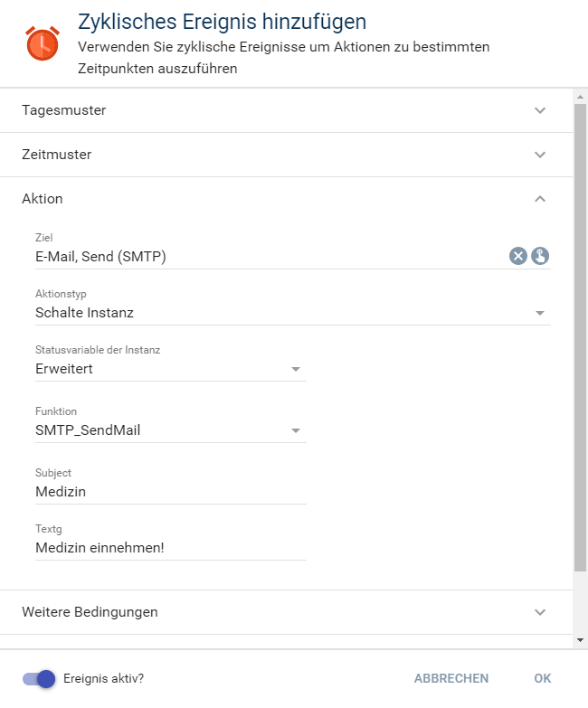Open target picker hand icon in Ziel
This screenshot has height=708, width=588.
pyautogui.click(x=541, y=256)
